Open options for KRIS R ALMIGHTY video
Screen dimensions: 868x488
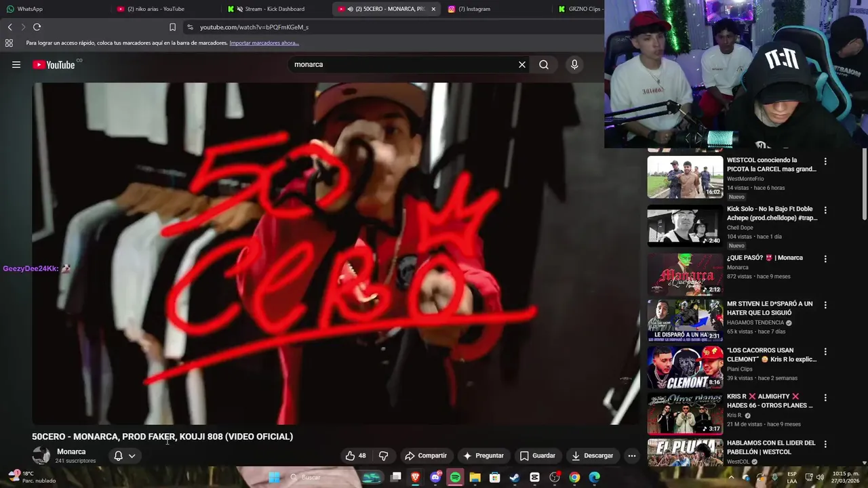pos(825,397)
